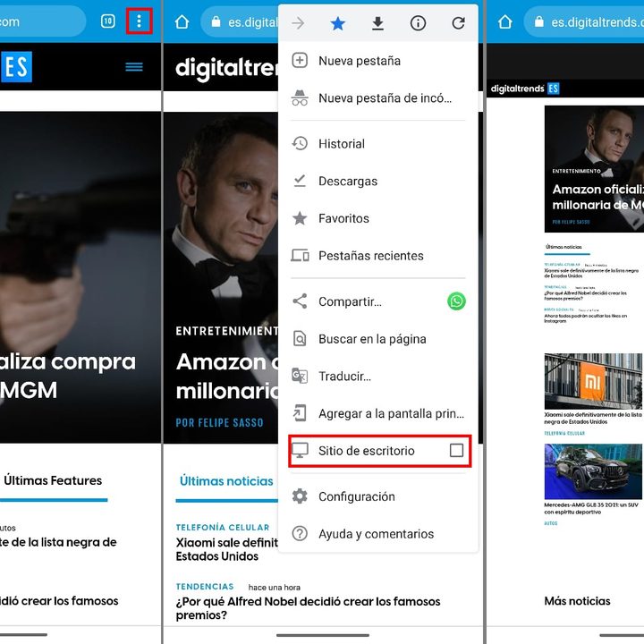Open Configuración from the menu
This screenshot has width=644, height=644.
377,496
